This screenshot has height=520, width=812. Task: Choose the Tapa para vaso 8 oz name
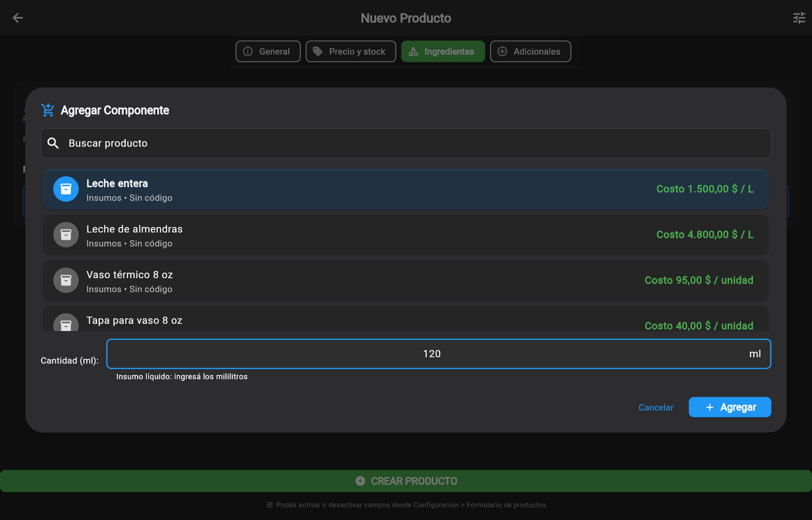tap(134, 320)
